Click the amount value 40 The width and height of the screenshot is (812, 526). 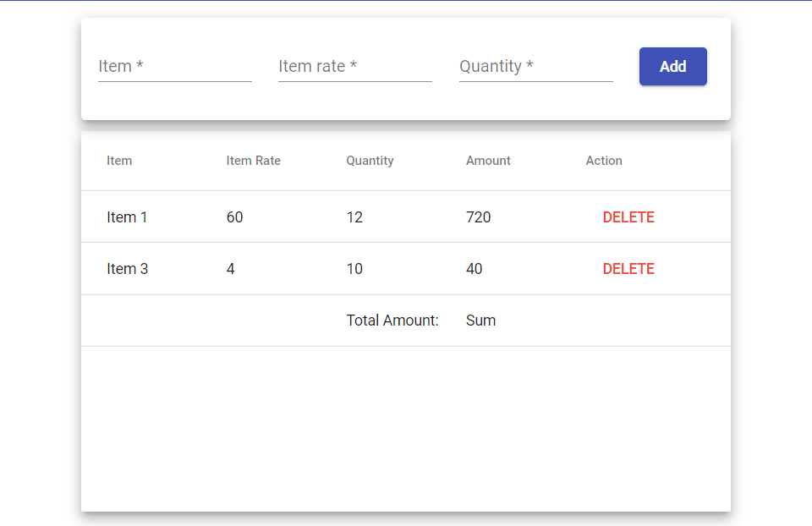pyautogui.click(x=475, y=268)
